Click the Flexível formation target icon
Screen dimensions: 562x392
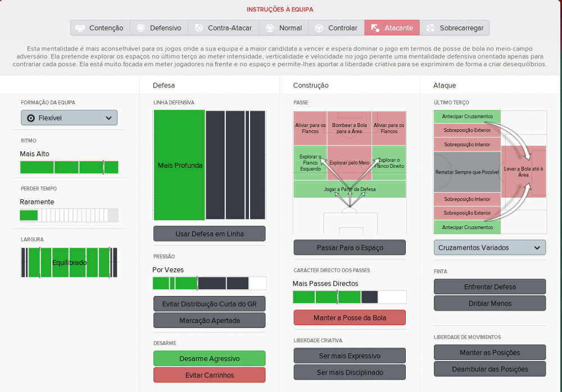point(31,118)
